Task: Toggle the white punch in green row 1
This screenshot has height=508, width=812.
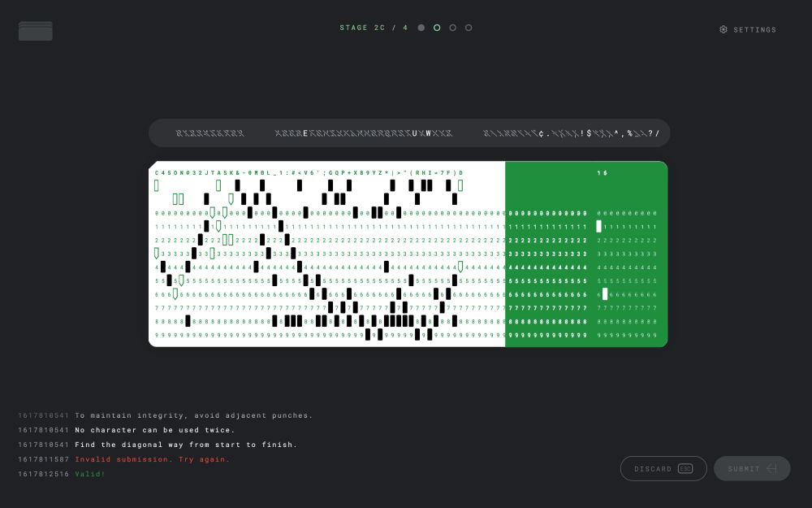Action: [x=599, y=227]
